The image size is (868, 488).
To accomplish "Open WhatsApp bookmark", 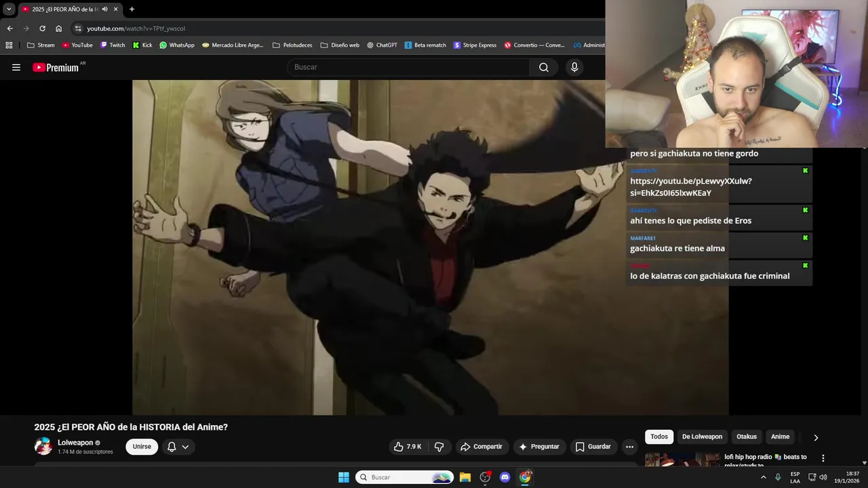I will point(177,45).
